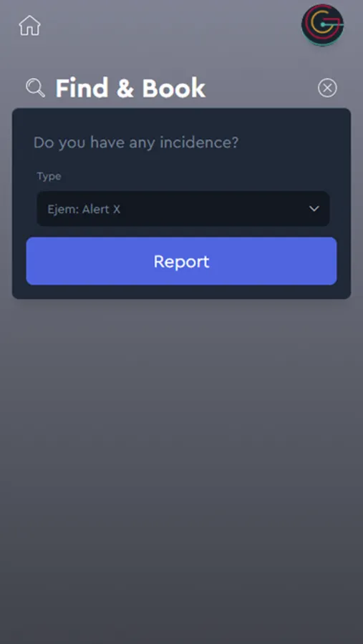
Task: Dismiss the search panel using X icon
Action: click(x=327, y=88)
